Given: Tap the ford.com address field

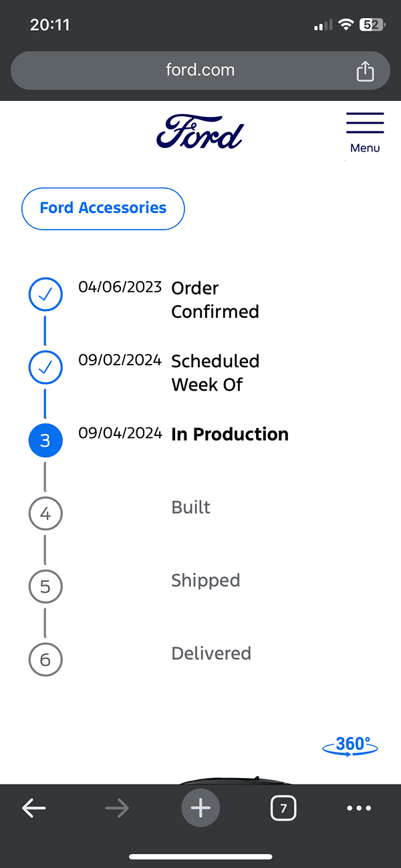Looking at the screenshot, I should coord(200,70).
